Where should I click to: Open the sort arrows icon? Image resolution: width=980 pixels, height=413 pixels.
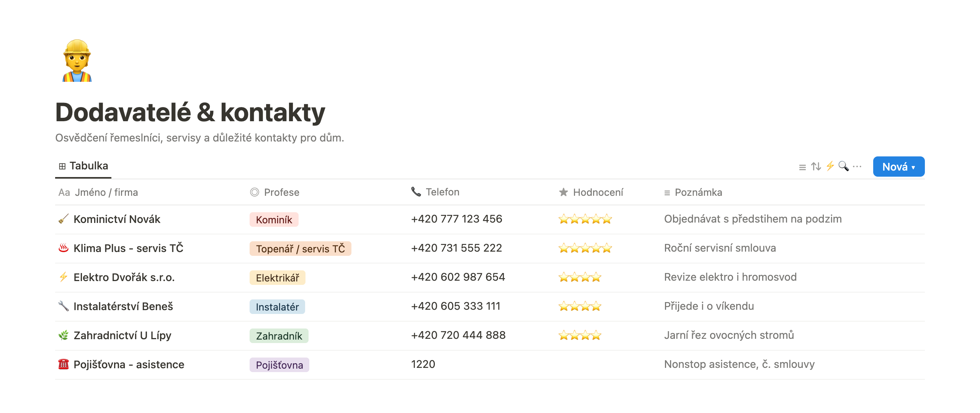pos(816,166)
